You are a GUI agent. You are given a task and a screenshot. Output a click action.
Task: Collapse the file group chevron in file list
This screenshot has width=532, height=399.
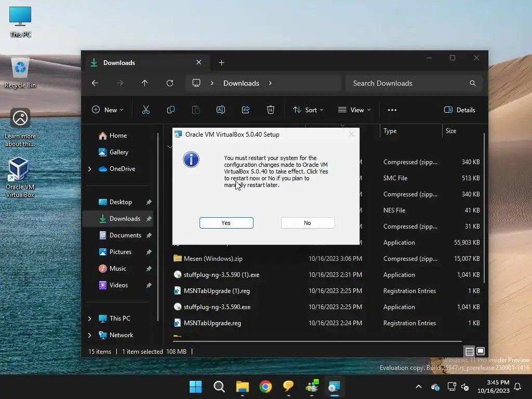pos(169,147)
